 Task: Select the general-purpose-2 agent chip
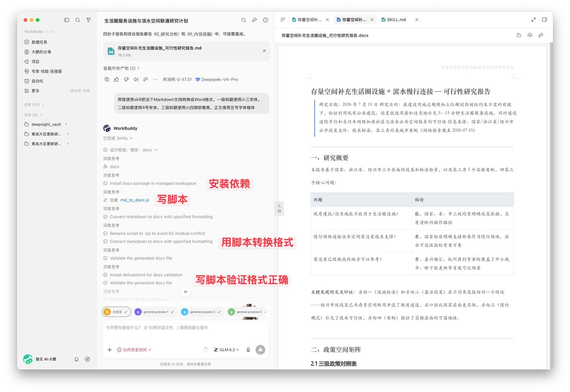[x=247, y=312]
